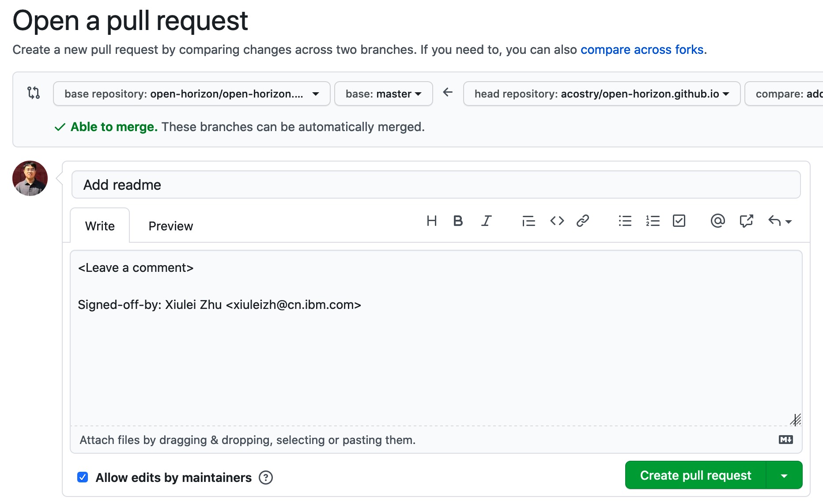Click the Attach files by dragging area
823x504 pixels.
click(436, 440)
